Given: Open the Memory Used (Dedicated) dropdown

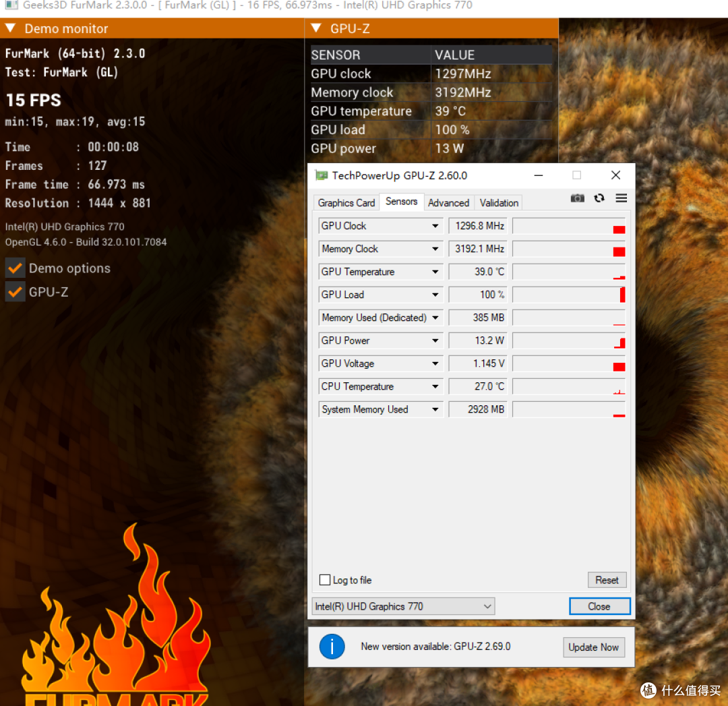Looking at the screenshot, I should [435, 318].
